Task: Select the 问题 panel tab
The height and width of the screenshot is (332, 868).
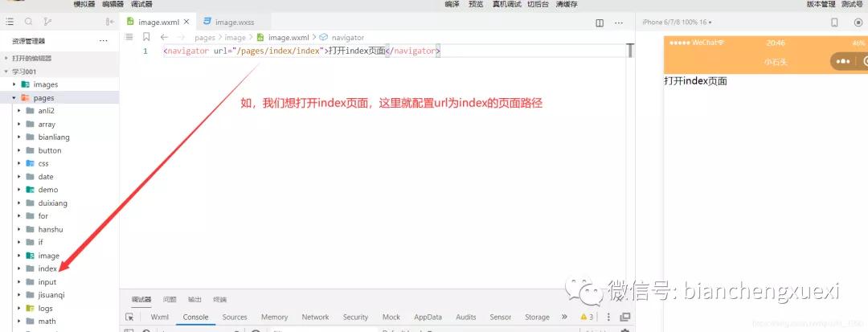Action: pos(170,299)
